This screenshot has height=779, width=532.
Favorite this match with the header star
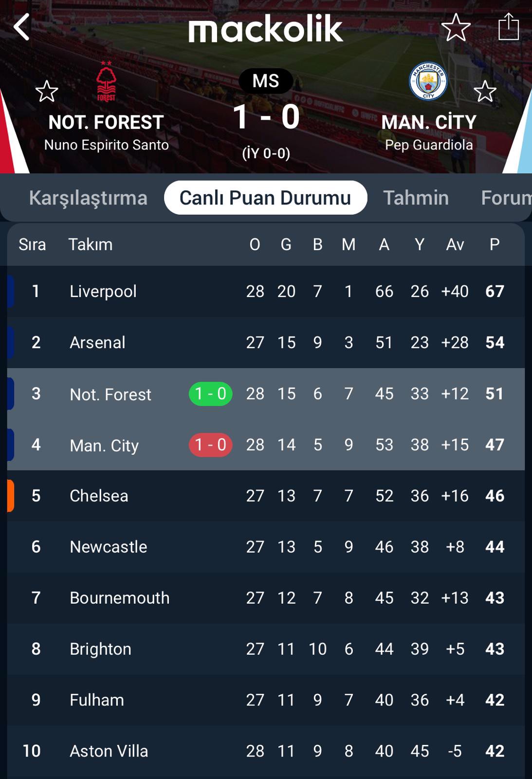[456, 27]
